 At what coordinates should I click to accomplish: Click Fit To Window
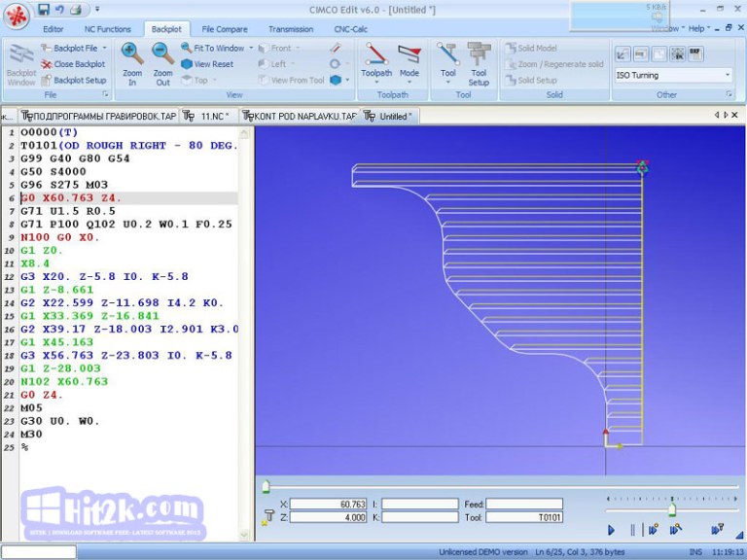pos(212,48)
